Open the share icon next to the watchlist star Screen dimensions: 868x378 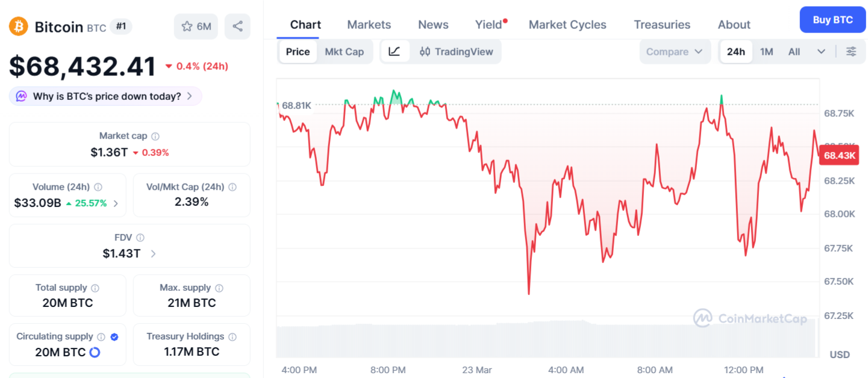click(x=237, y=26)
